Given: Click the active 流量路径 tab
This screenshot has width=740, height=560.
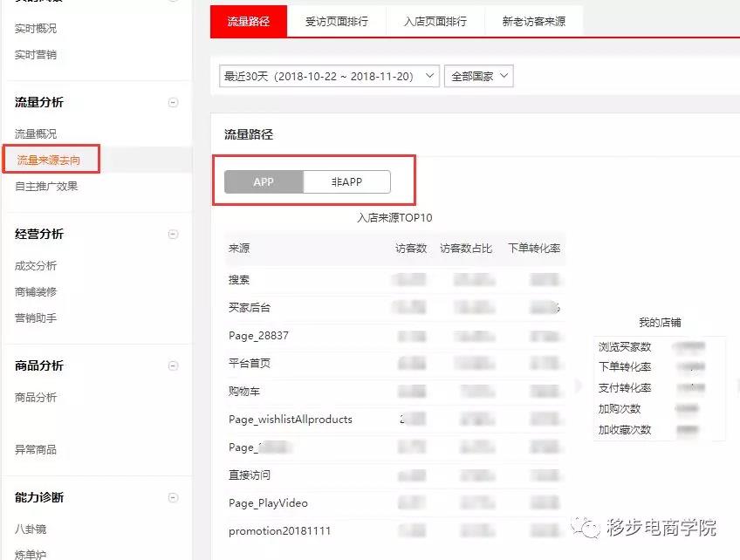Looking at the screenshot, I should (x=248, y=22).
